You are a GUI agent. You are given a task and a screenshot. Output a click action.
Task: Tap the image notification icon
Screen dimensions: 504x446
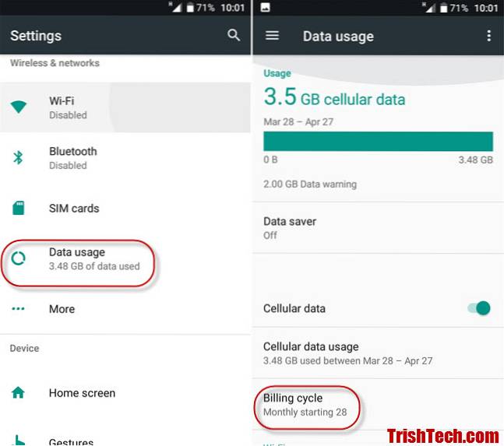(x=265, y=7)
